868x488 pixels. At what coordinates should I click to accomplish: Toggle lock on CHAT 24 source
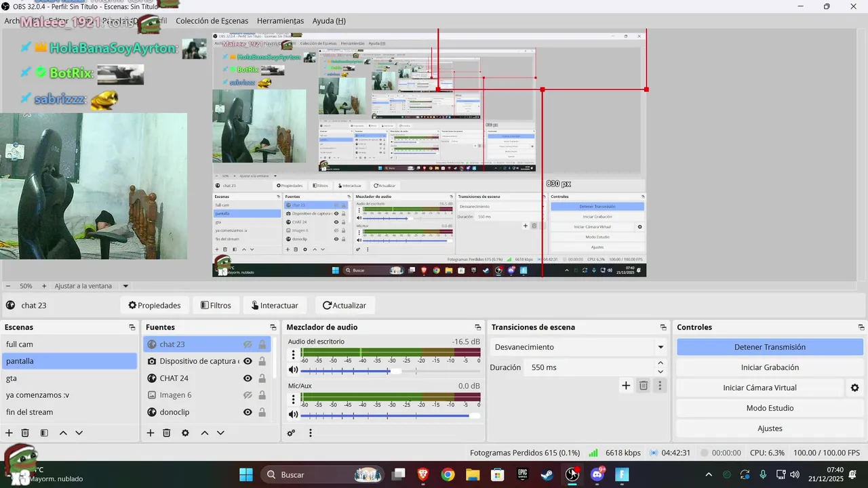pyautogui.click(x=262, y=378)
